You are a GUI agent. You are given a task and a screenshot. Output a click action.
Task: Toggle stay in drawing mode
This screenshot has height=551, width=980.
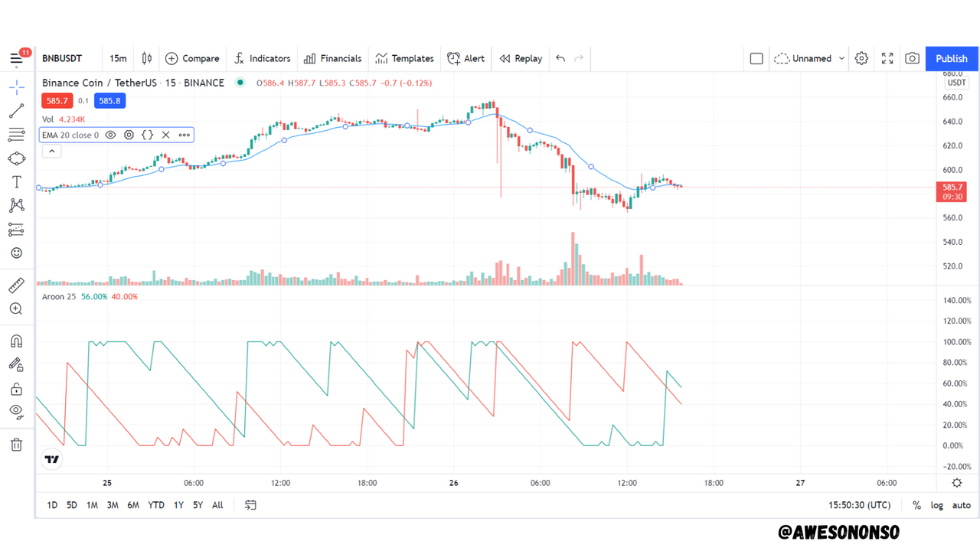pos(16,365)
